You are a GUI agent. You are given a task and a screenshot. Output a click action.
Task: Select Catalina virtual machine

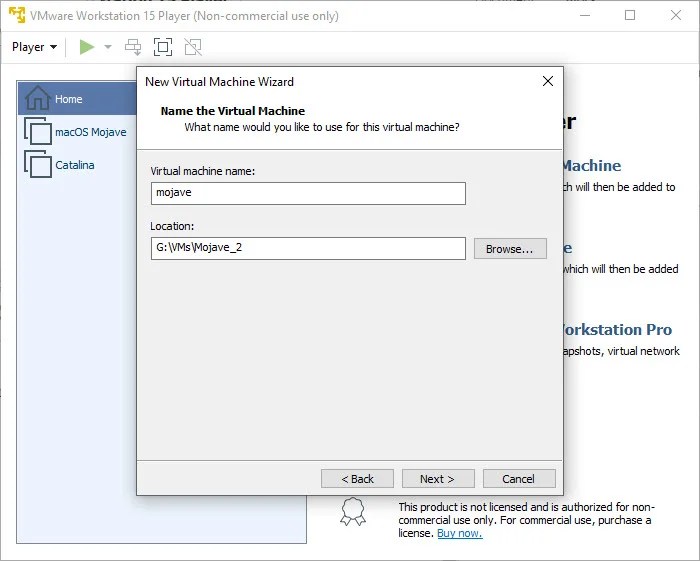point(75,165)
